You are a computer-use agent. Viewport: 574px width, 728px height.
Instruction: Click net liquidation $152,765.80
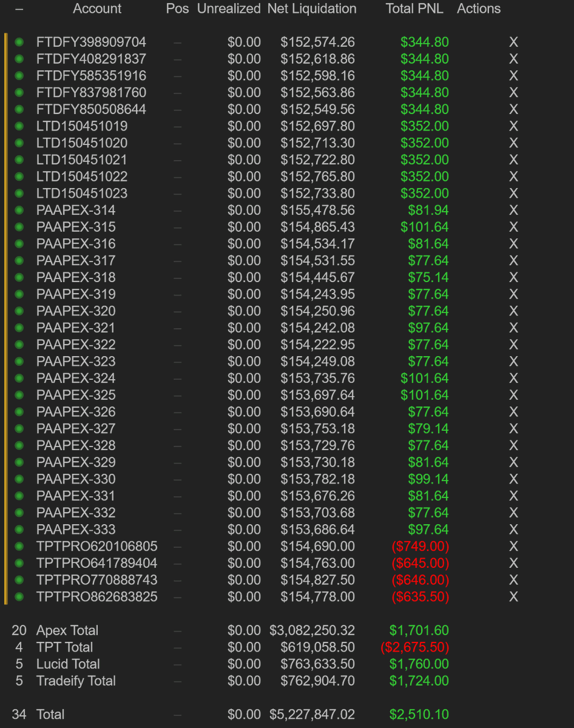click(317, 177)
